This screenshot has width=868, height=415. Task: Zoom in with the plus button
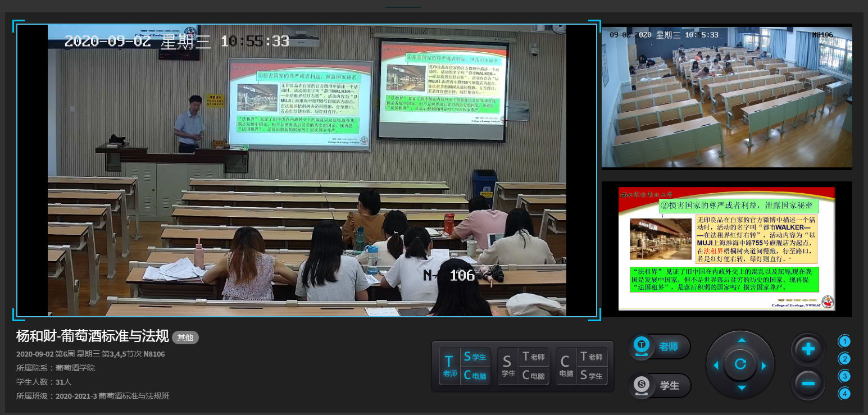click(x=808, y=349)
